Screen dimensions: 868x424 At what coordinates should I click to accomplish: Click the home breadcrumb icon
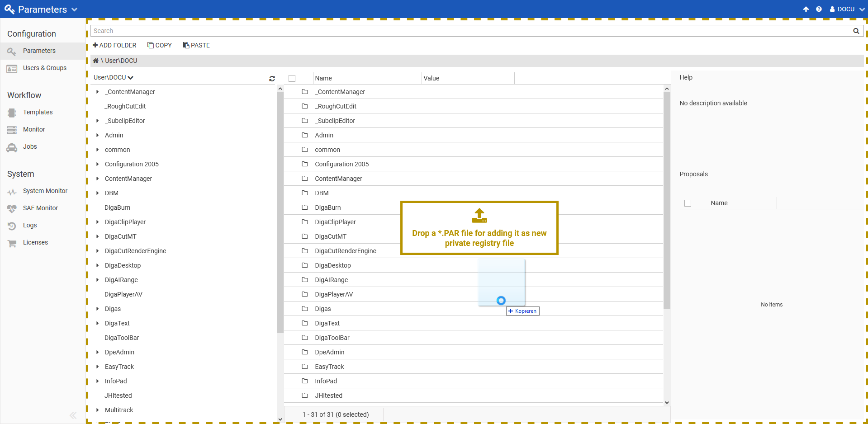[x=95, y=61]
